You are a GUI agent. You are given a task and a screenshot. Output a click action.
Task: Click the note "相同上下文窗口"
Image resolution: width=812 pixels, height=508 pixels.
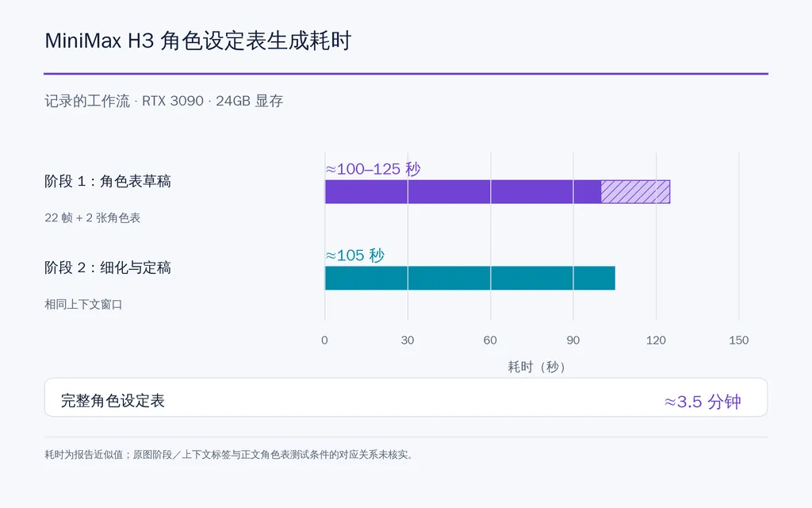coord(83,304)
